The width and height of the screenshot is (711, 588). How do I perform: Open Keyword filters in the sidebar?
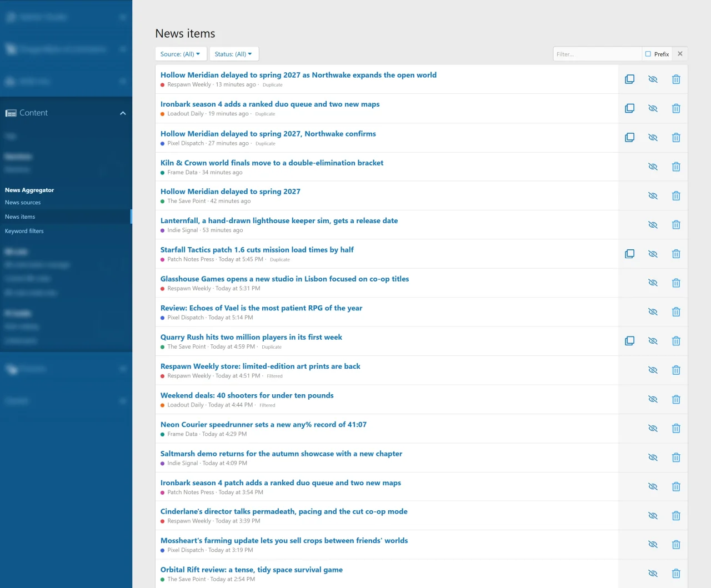coord(24,231)
